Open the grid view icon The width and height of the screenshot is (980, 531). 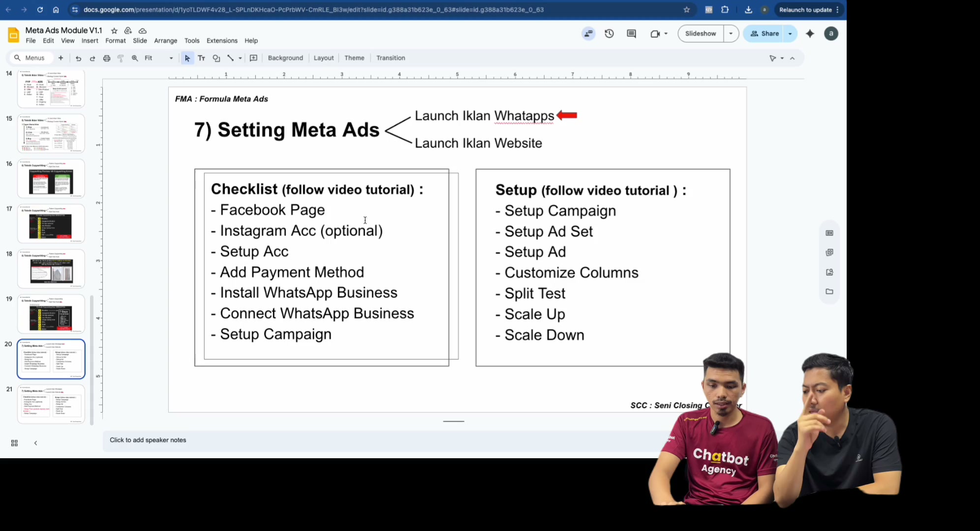14,443
